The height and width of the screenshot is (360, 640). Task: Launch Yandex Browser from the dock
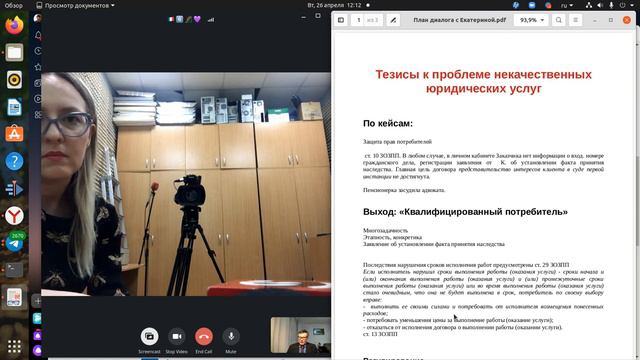pos(14,216)
